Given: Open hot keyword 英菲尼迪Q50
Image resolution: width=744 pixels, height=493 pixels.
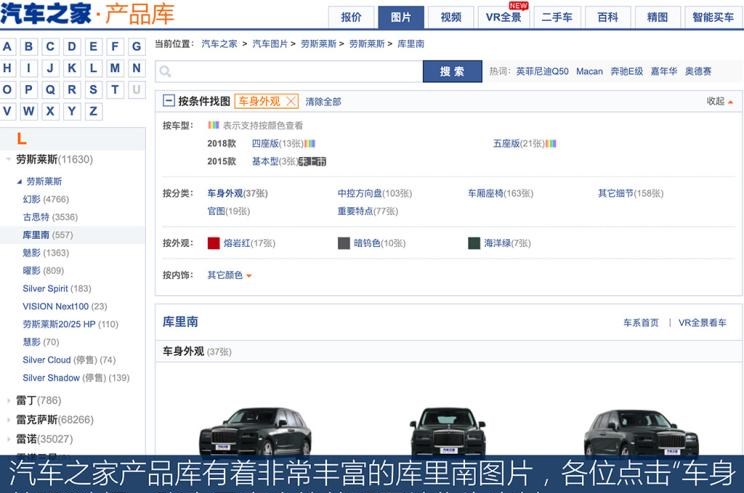Looking at the screenshot, I should [542, 71].
